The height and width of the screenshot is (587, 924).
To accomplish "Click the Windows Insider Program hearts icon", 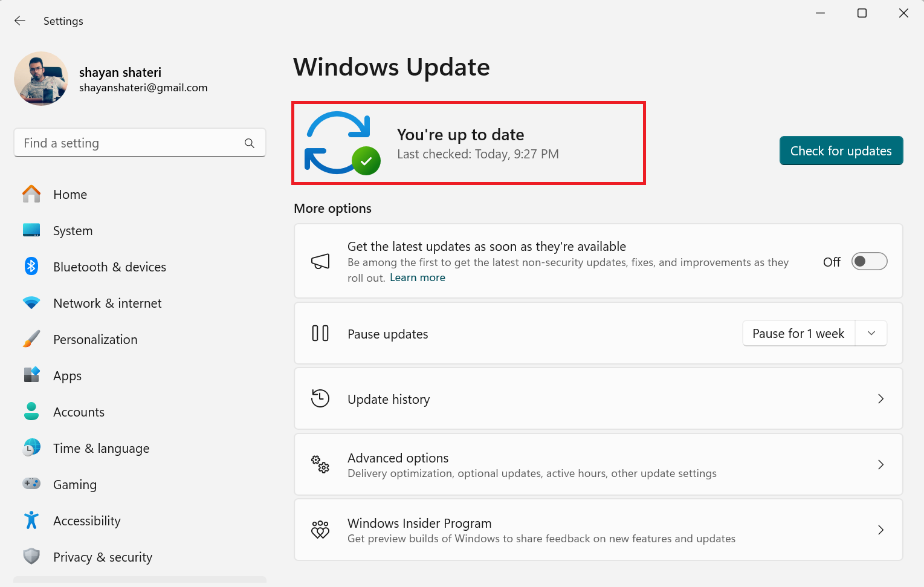I will [x=320, y=530].
